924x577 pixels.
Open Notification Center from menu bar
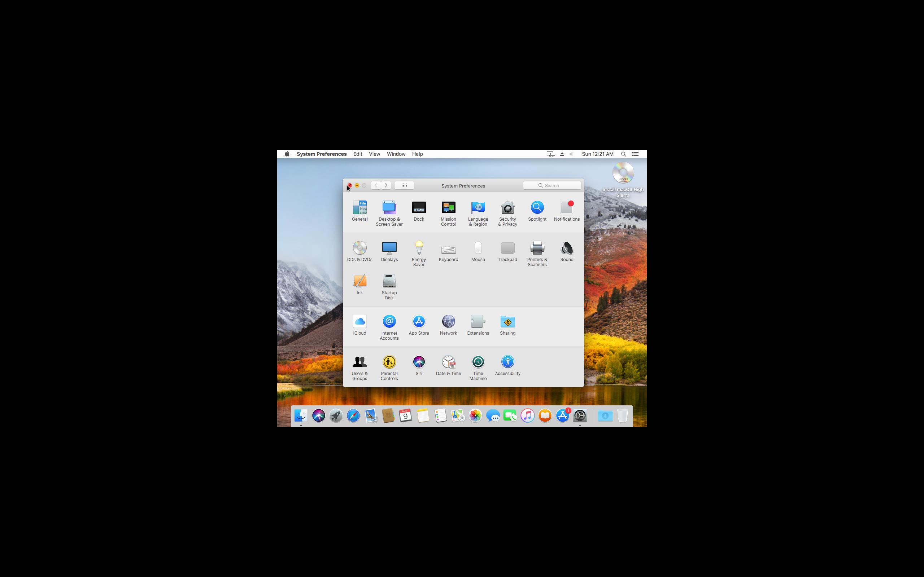[x=635, y=154]
